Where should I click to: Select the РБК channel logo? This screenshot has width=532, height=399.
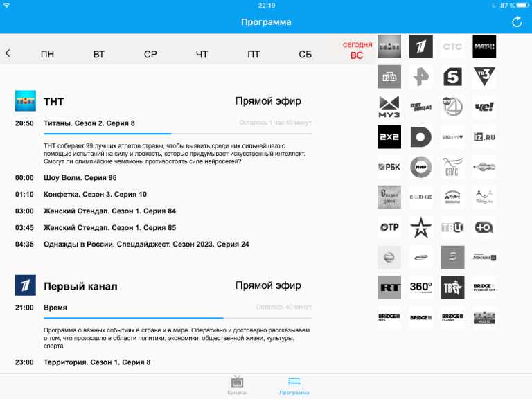tap(389, 167)
